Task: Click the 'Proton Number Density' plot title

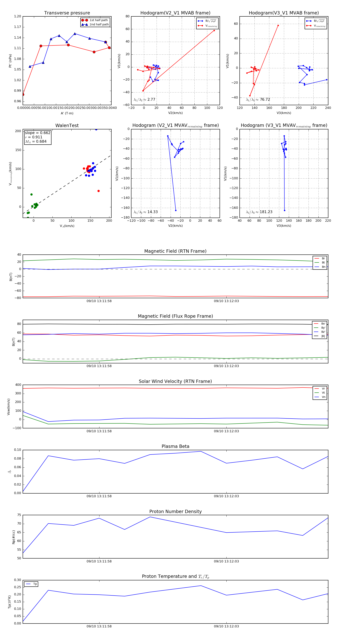Action: coord(175,511)
